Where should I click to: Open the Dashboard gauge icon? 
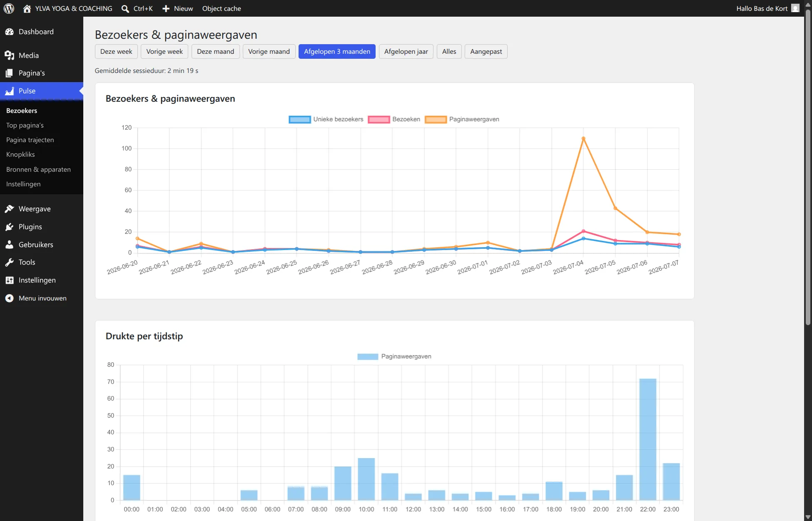[x=10, y=32]
